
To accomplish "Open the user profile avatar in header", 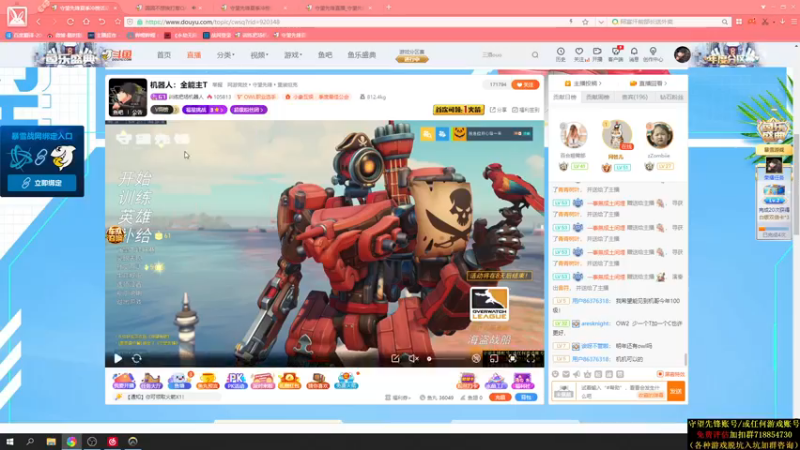I will click(x=682, y=55).
